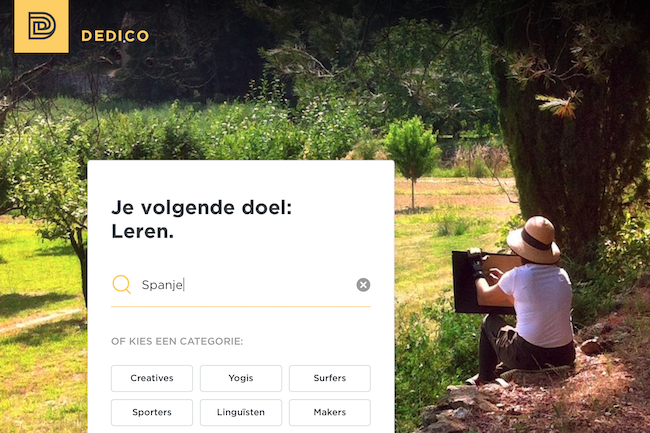This screenshot has height=433, width=650.
Task: Click the painter's white t-shirt in the photo
Action: [x=539, y=305]
